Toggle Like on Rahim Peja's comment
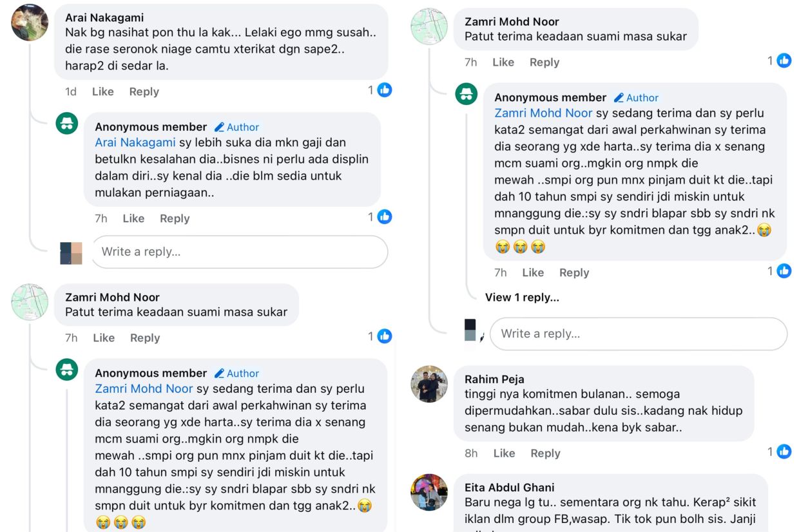This screenshot has width=799, height=532. pyautogui.click(x=504, y=453)
